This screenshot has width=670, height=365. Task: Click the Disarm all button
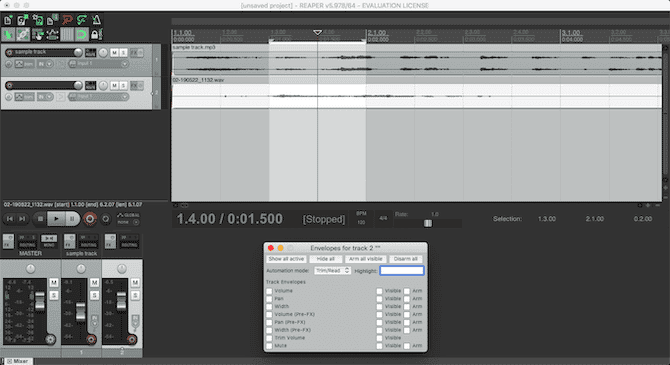tap(406, 259)
